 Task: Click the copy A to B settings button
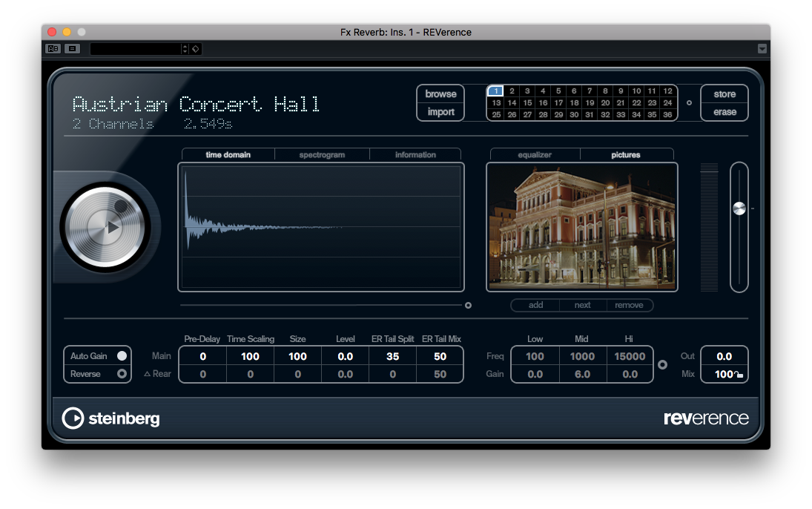pos(72,49)
